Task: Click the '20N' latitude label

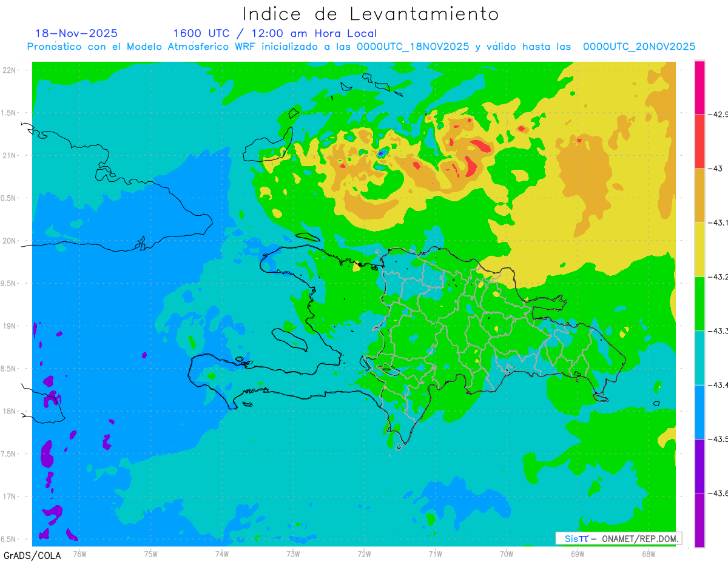Action: tap(10, 241)
